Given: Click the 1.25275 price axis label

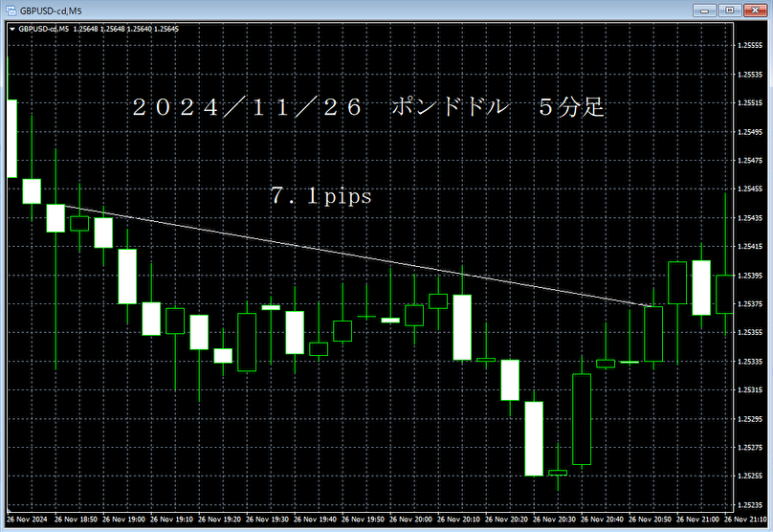Looking at the screenshot, I should click(750, 447).
